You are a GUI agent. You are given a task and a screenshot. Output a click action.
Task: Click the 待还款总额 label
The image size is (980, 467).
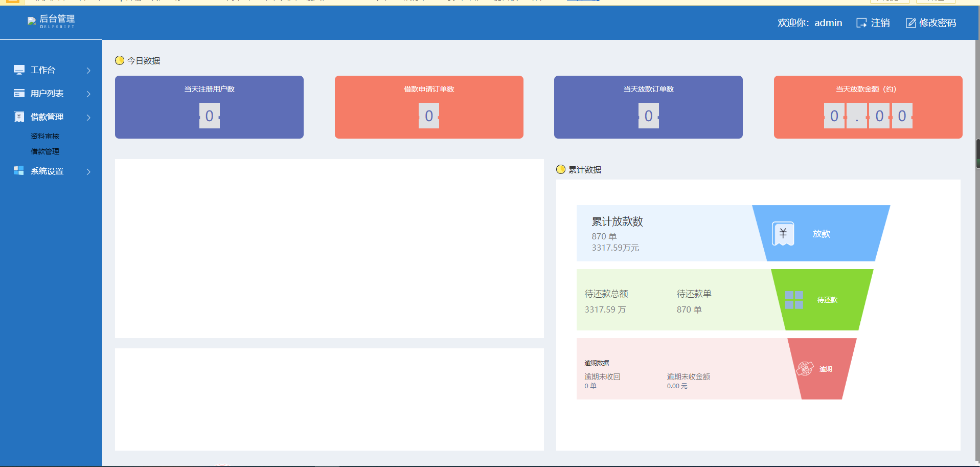click(x=606, y=294)
